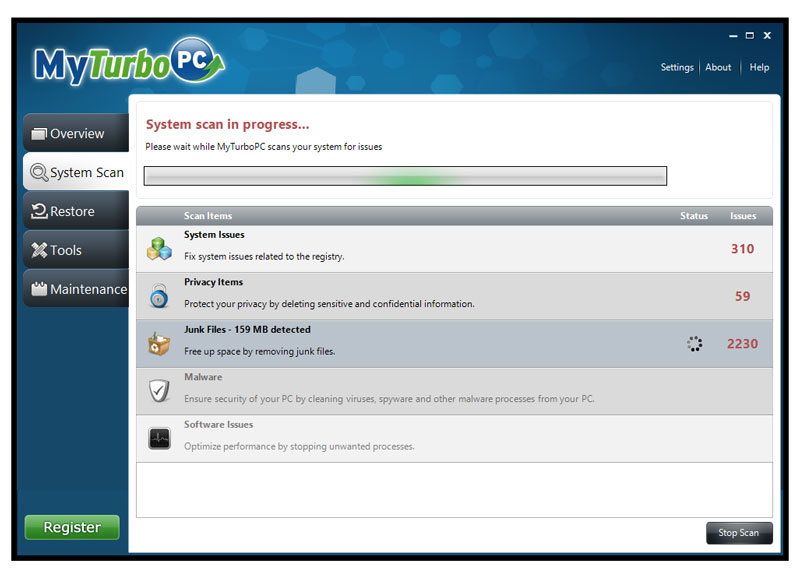800x576 pixels.
Task: Open Settings from the top menu
Action: [x=677, y=67]
